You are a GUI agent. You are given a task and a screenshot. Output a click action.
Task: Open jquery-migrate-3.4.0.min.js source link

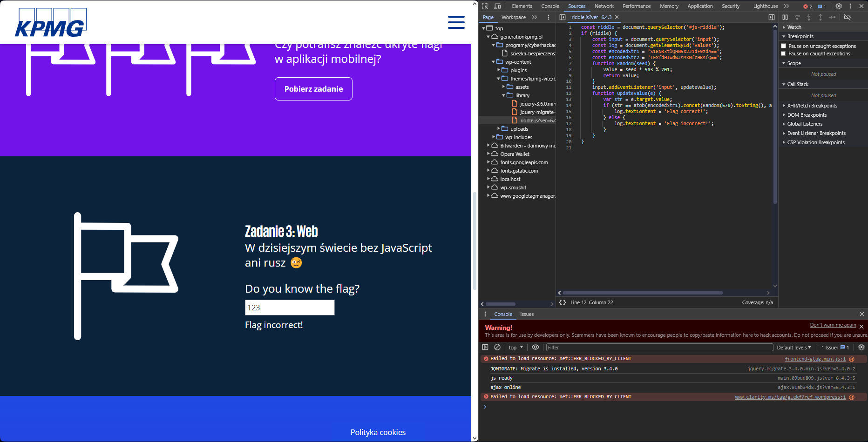pos(801,368)
